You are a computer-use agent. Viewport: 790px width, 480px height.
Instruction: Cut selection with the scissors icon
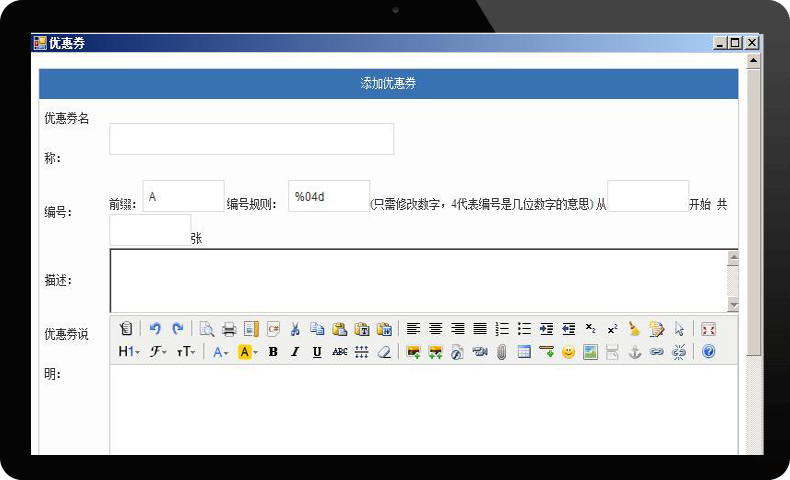click(x=295, y=329)
